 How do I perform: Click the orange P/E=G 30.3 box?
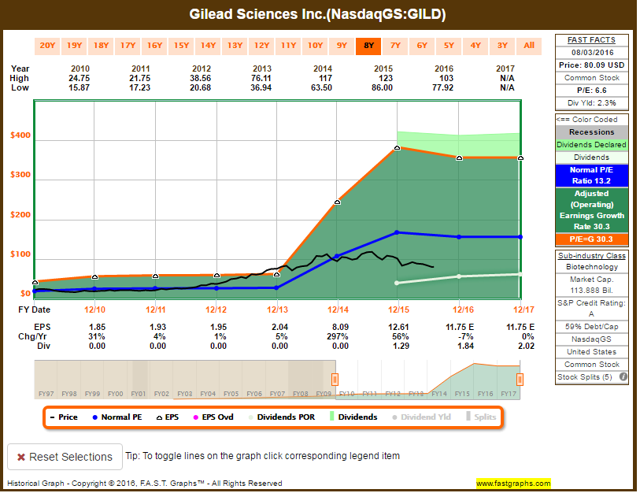tap(591, 239)
